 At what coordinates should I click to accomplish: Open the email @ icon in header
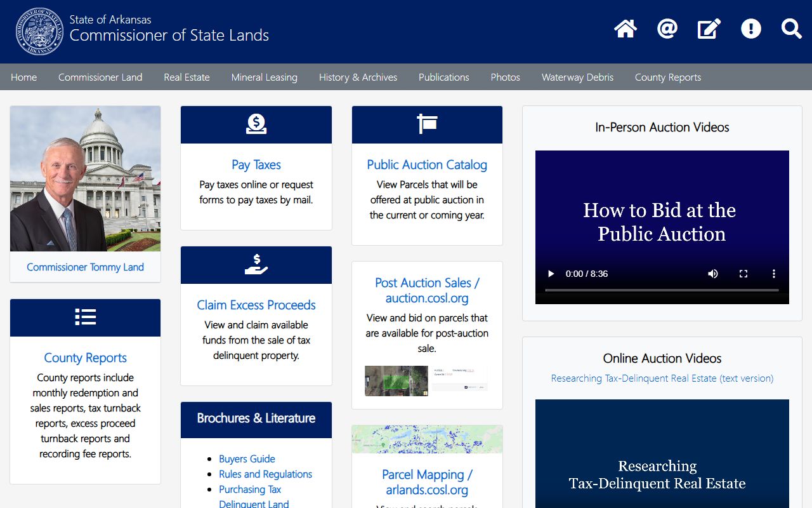point(667,29)
